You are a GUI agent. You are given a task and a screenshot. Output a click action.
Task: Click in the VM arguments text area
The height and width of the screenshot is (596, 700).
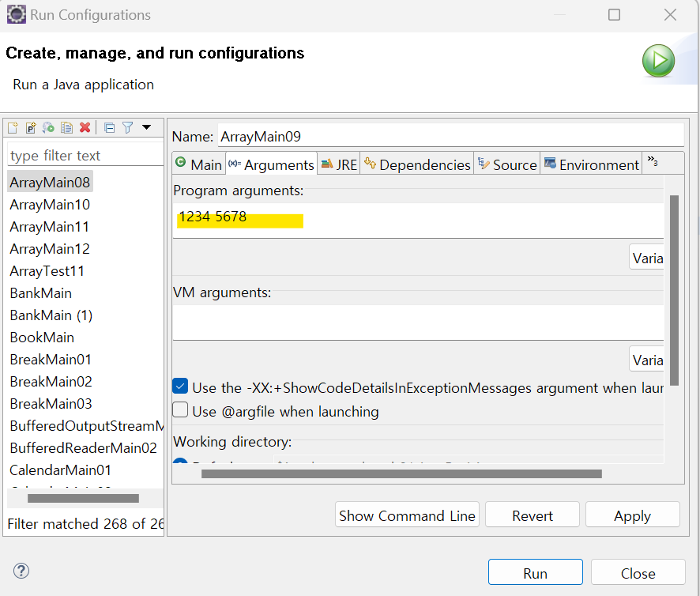click(x=418, y=323)
